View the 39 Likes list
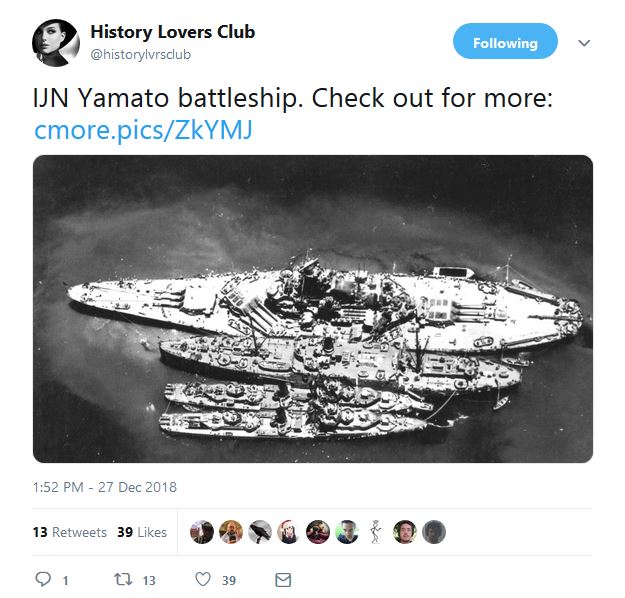This screenshot has width=625, height=598. (x=142, y=532)
